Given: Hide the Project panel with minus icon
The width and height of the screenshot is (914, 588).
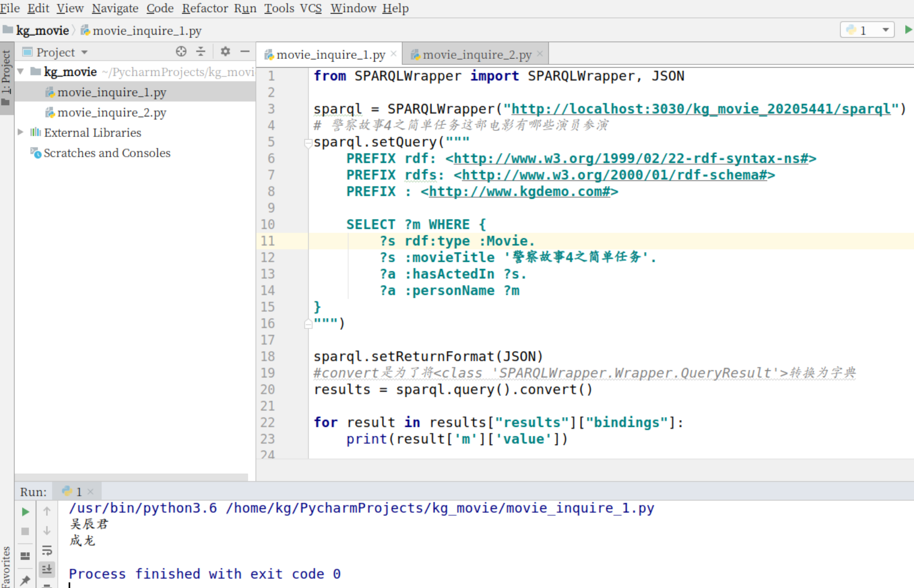Looking at the screenshot, I should [x=245, y=52].
